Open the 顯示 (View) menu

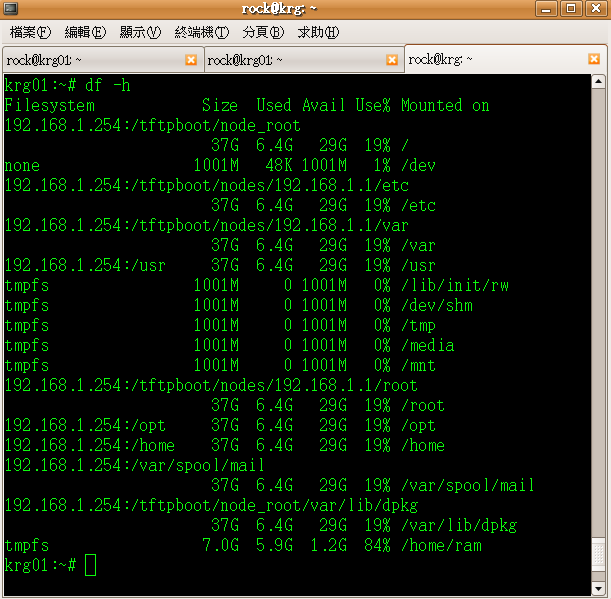[x=139, y=32]
